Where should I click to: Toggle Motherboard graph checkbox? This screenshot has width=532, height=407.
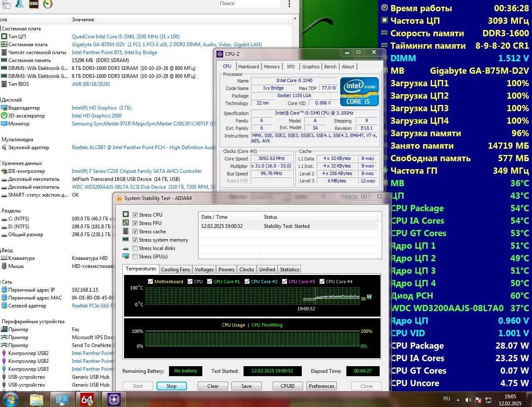click(x=151, y=282)
